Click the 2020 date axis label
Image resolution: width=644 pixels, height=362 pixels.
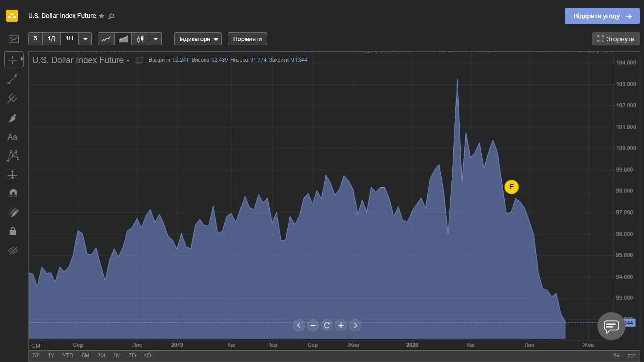[412, 345]
